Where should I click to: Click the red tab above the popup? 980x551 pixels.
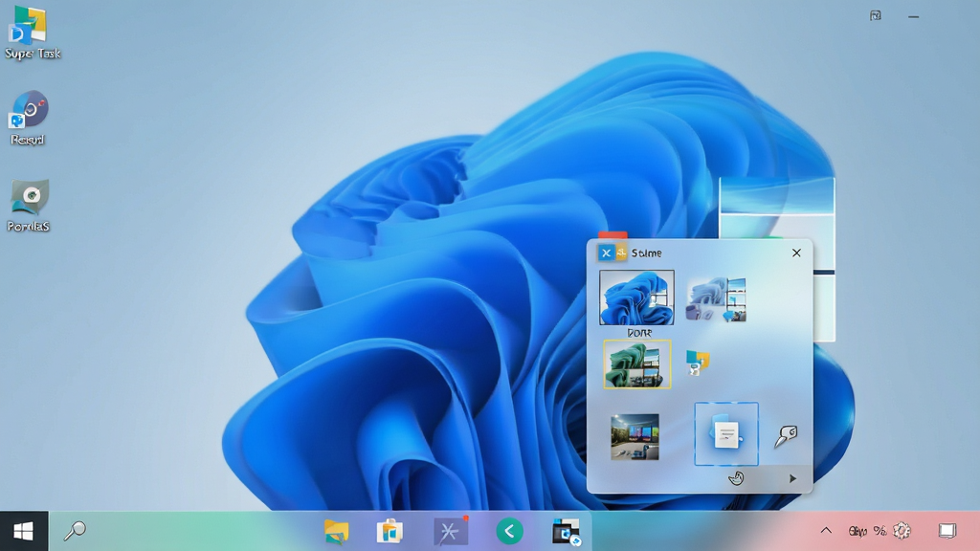click(x=612, y=235)
